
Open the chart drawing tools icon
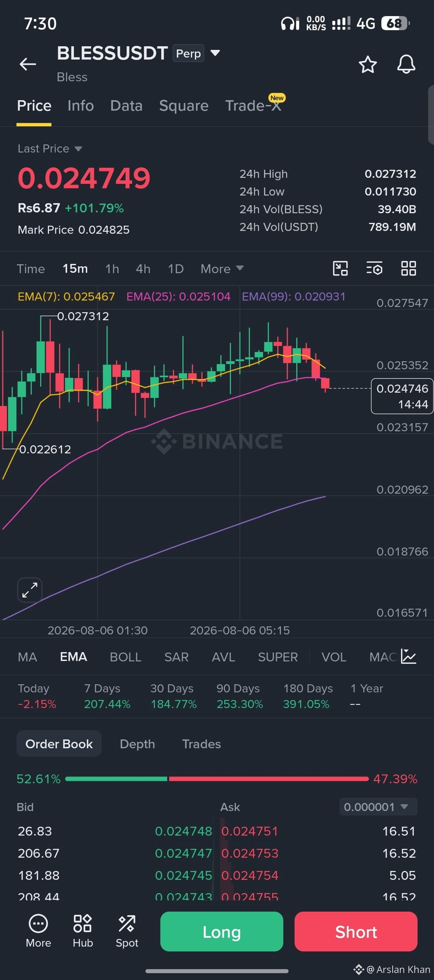[x=340, y=268]
